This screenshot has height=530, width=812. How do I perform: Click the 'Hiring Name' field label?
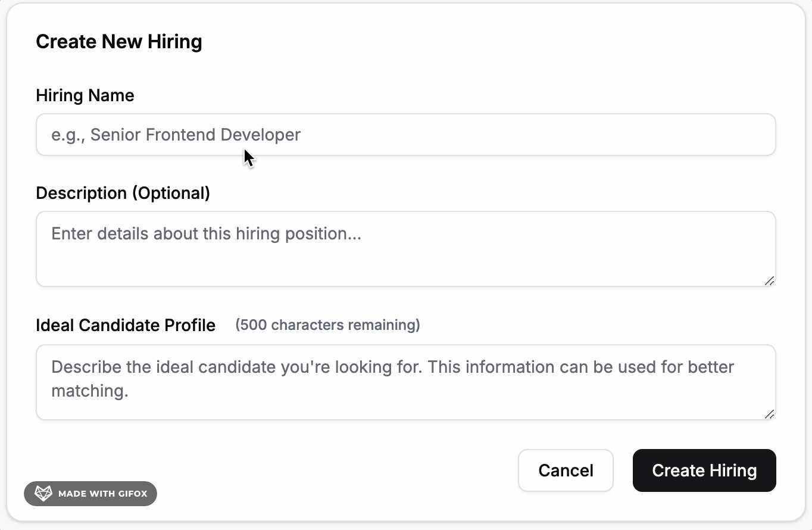pos(85,95)
